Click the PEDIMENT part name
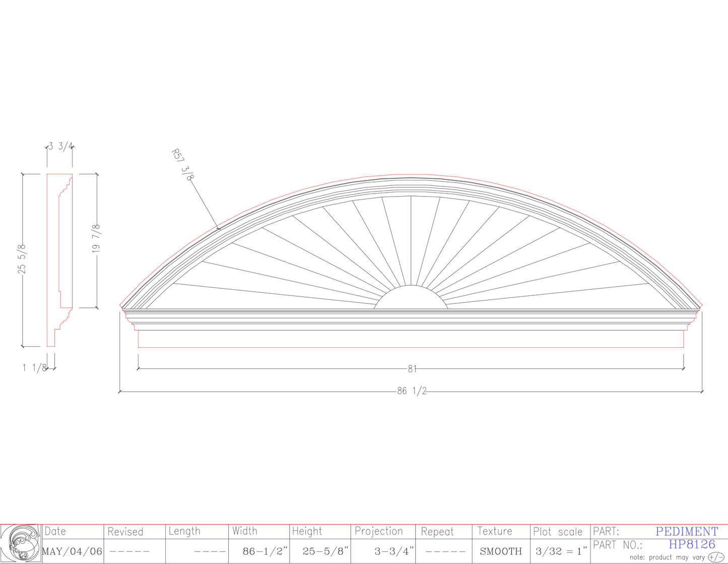This screenshot has width=728, height=564. click(687, 531)
